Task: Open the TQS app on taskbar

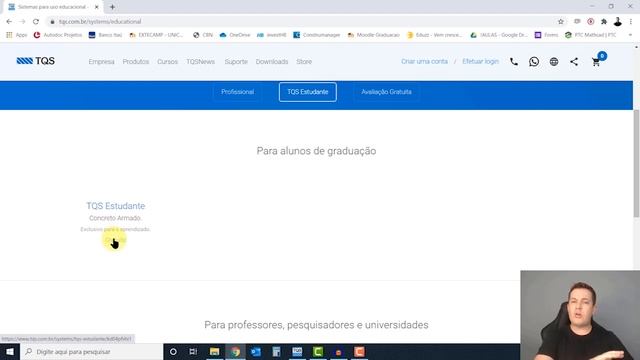Action: [297, 351]
